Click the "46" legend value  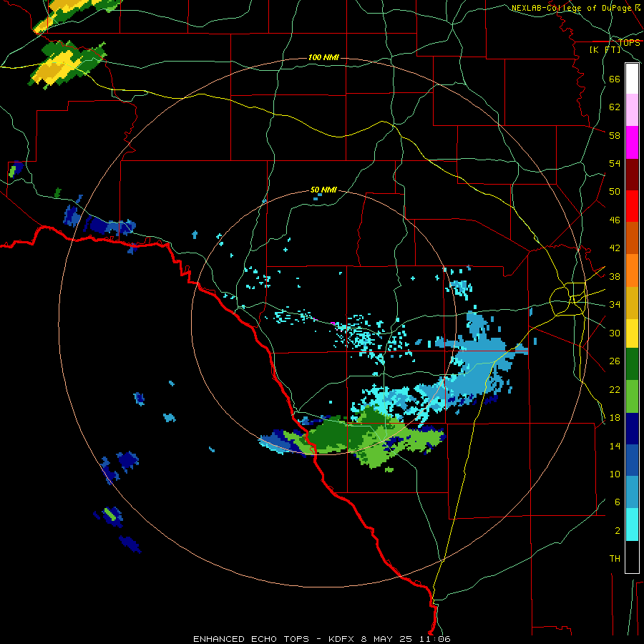click(615, 220)
